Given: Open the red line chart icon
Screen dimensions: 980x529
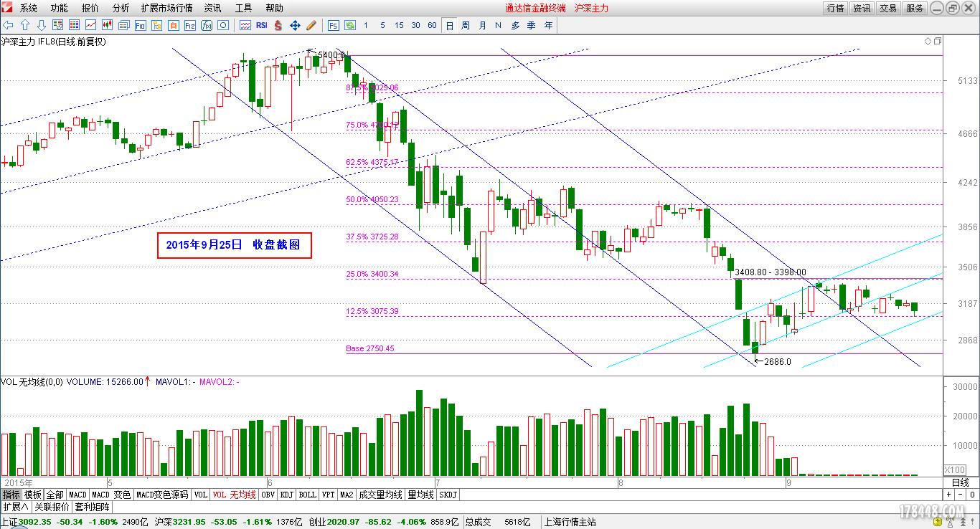Looking at the screenshot, I should pos(90,25).
